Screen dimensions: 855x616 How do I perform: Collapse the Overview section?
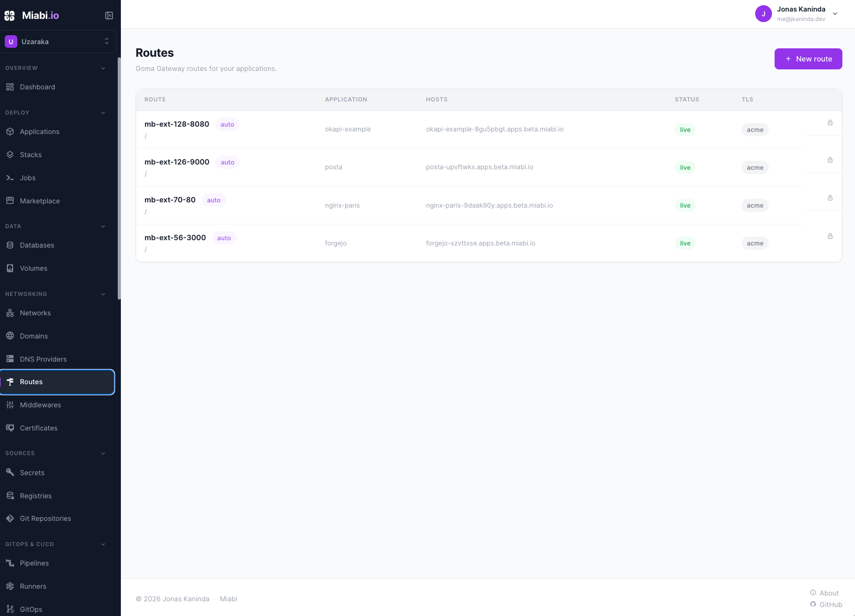point(103,68)
